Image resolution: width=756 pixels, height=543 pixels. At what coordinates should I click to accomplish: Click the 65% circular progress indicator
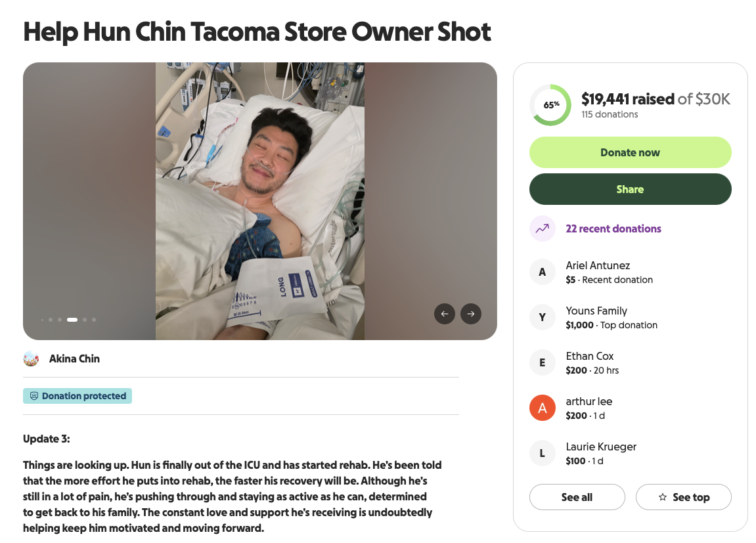[x=551, y=104]
